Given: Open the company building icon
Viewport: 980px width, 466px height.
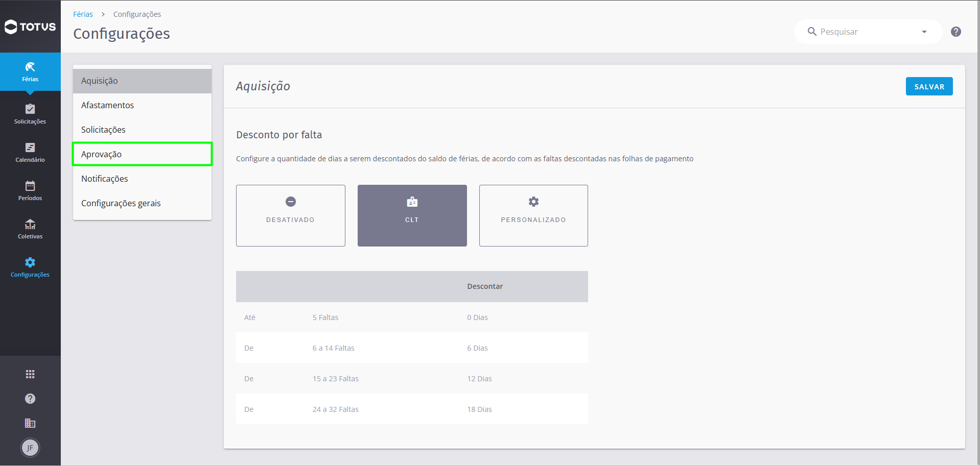Looking at the screenshot, I should (x=30, y=423).
